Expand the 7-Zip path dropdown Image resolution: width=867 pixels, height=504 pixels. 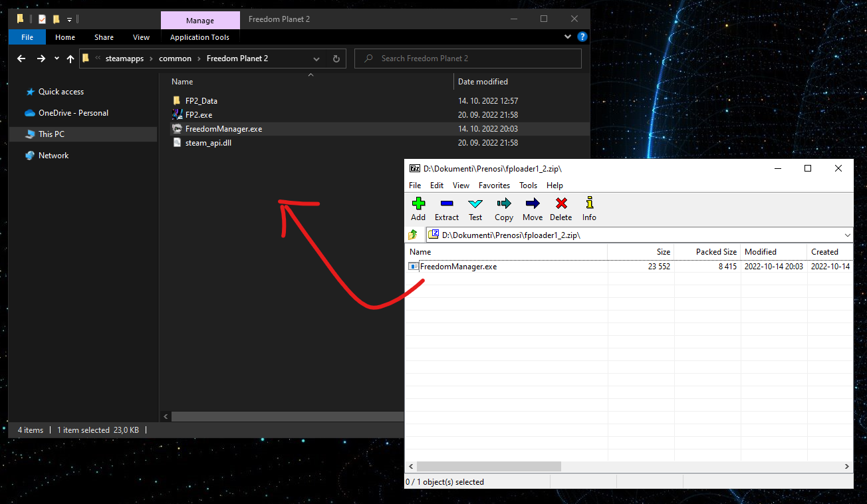847,235
